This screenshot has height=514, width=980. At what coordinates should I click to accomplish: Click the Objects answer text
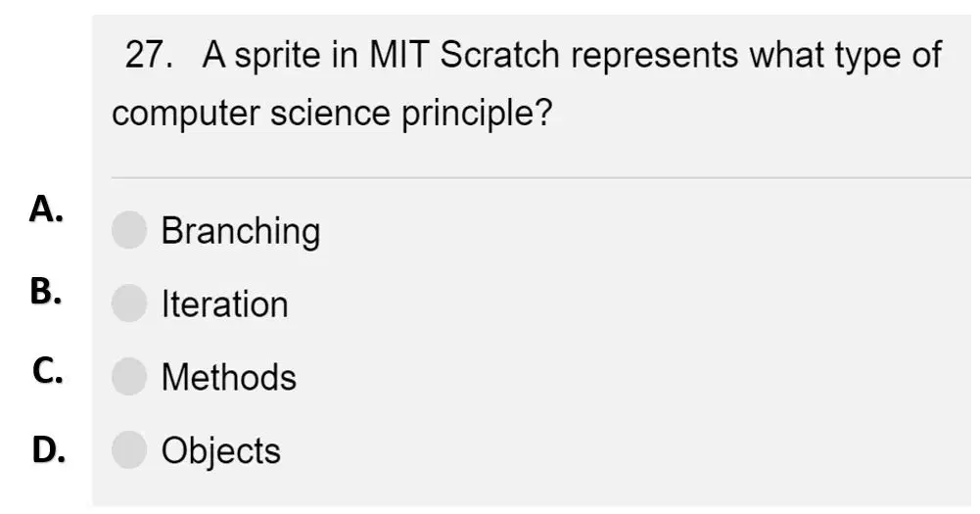[x=220, y=451]
